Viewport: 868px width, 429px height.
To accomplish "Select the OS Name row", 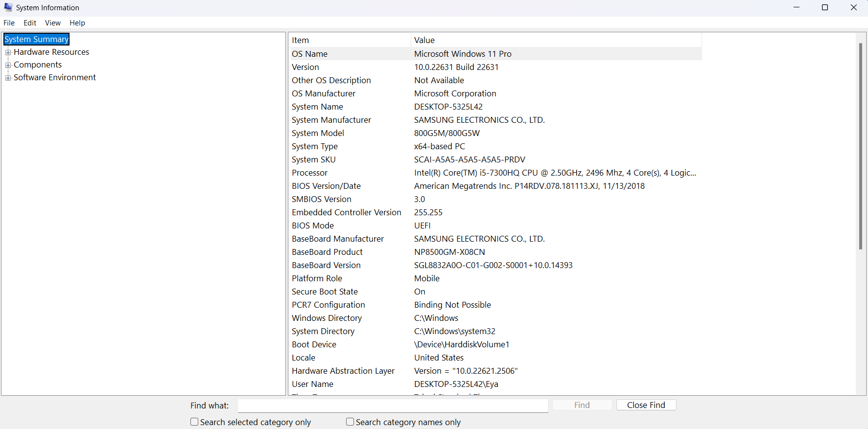I will point(495,54).
